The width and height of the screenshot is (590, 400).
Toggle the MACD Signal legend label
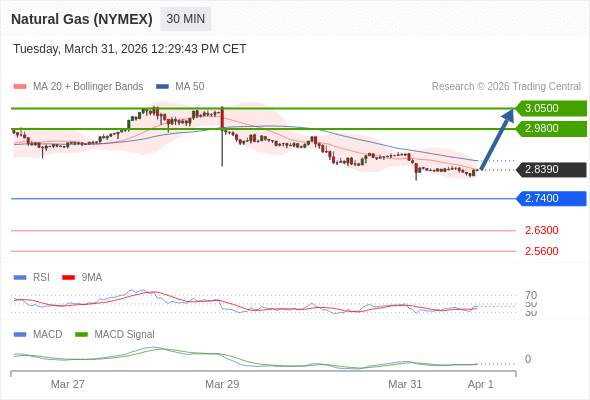tap(125, 335)
